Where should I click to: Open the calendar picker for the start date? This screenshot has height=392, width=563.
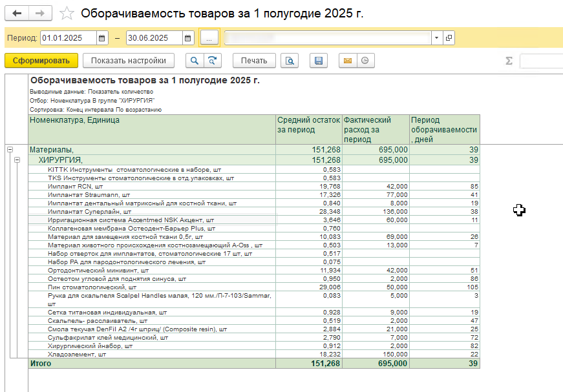click(x=102, y=37)
